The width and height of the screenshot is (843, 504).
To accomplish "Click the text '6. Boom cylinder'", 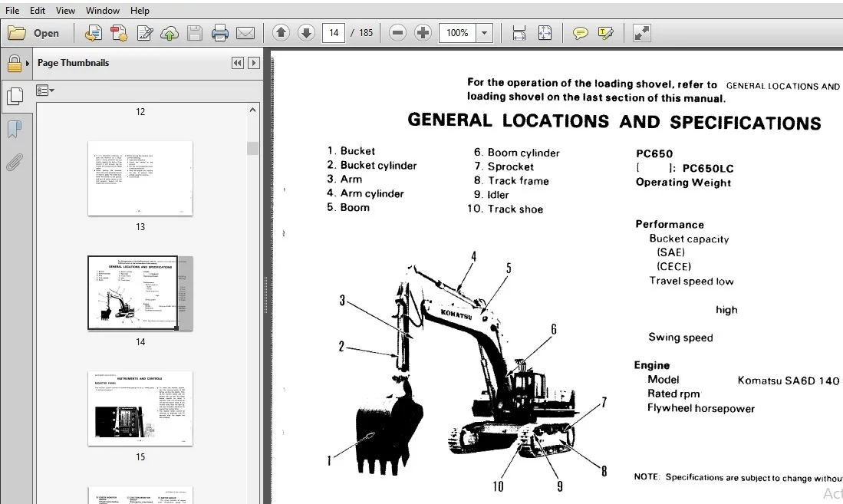I will click(x=517, y=153).
